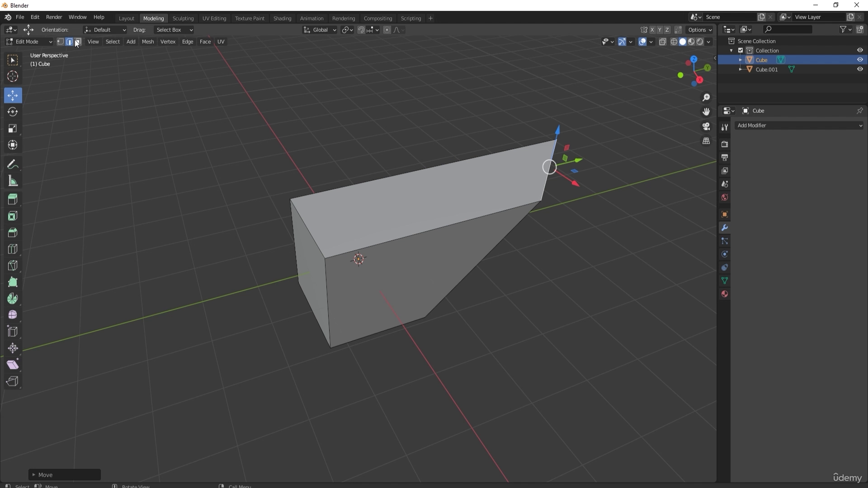Viewport: 868px width, 488px height.
Task: Collapse the Collection tree
Action: point(731,51)
